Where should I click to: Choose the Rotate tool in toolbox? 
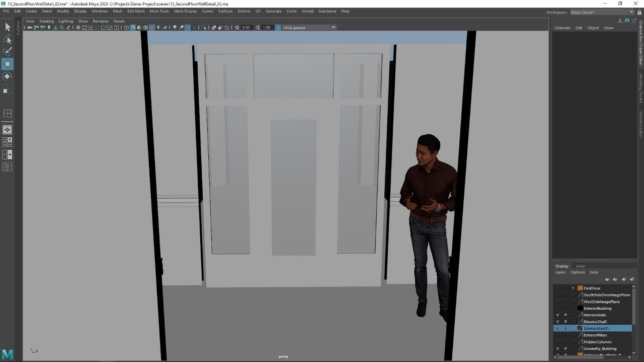pos(8,76)
